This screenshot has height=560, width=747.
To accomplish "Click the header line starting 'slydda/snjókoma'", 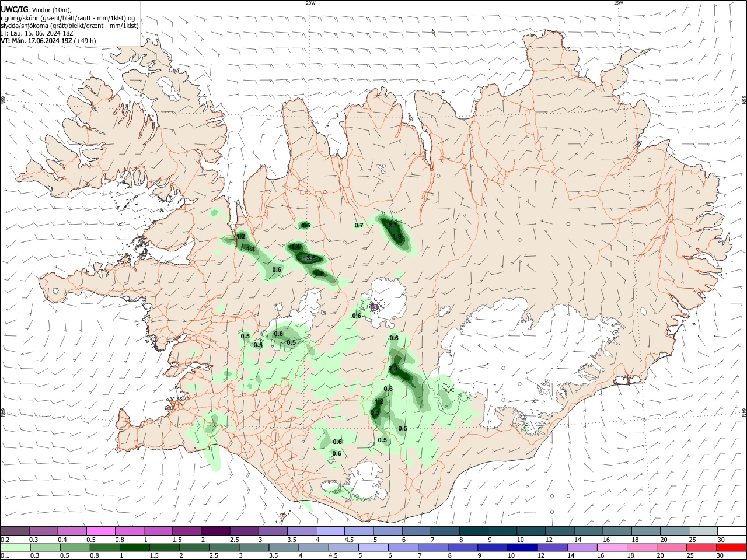I will (x=69, y=26).
